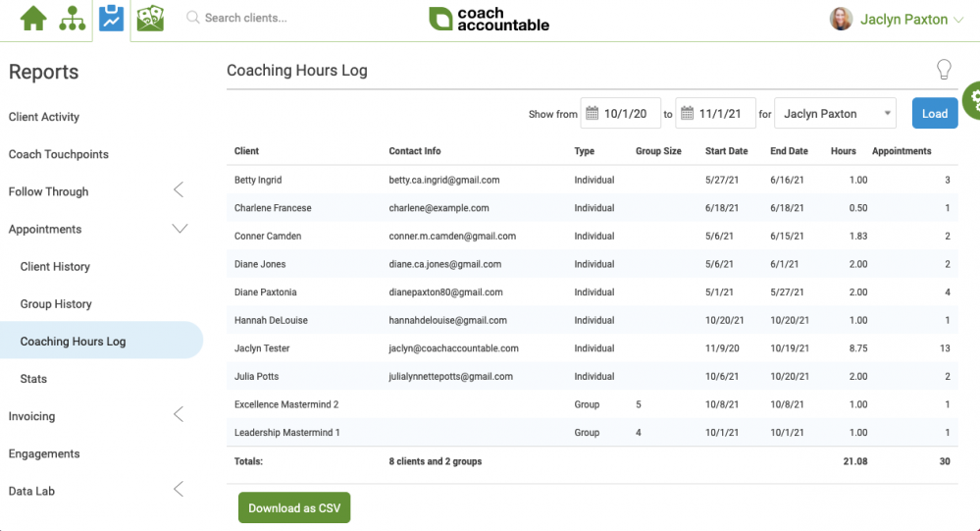Go to the Home icon
980x531 pixels.
click(x=33, y=18)
